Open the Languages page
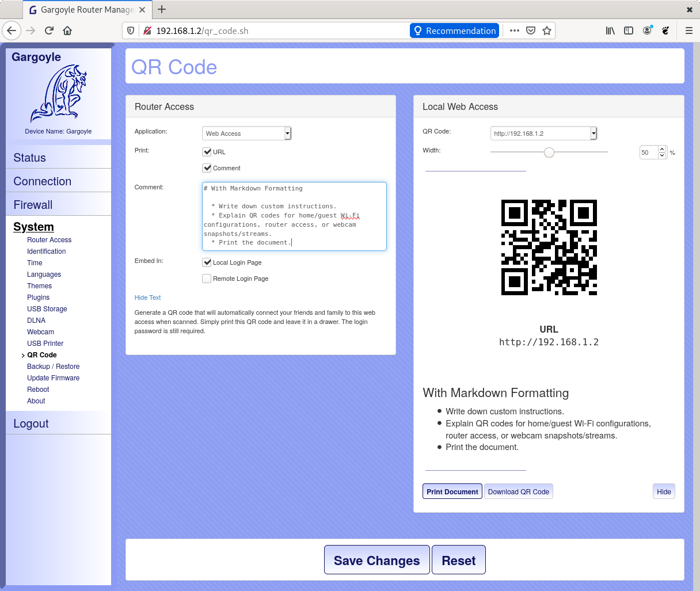This screenshot has width=700, height=591. click(44, 274)
